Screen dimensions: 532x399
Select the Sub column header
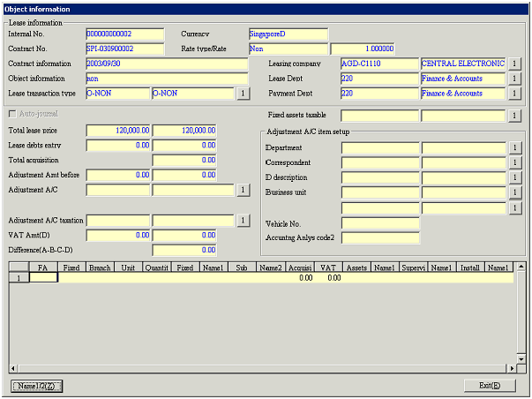click(x=243, y=267)
